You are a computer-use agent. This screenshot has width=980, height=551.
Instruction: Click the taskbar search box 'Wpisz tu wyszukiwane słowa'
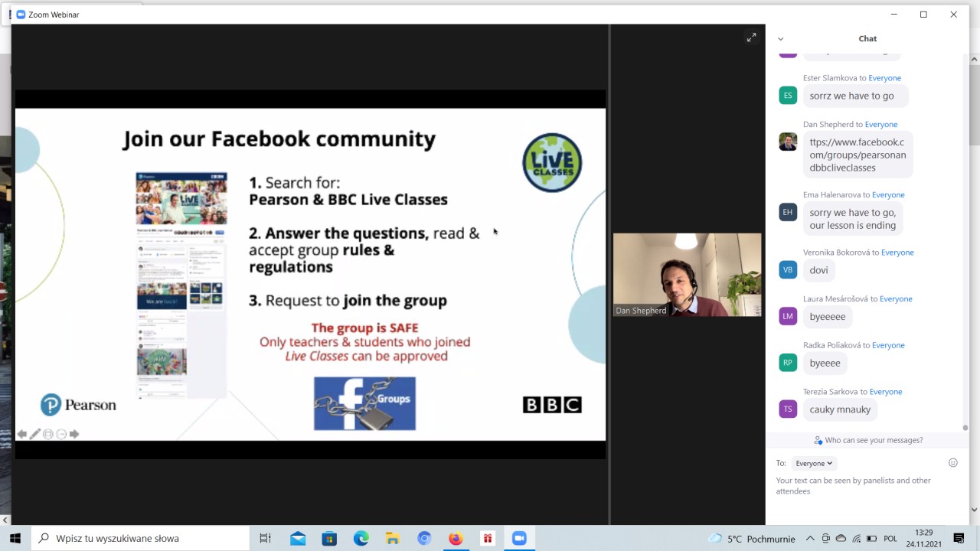coord(140,539)
